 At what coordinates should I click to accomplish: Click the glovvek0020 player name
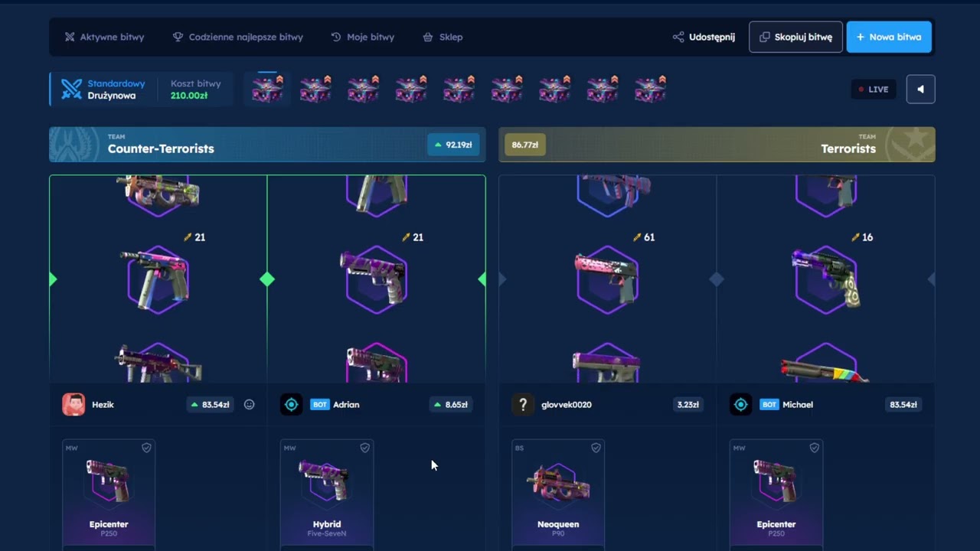(x=567, y=404)
